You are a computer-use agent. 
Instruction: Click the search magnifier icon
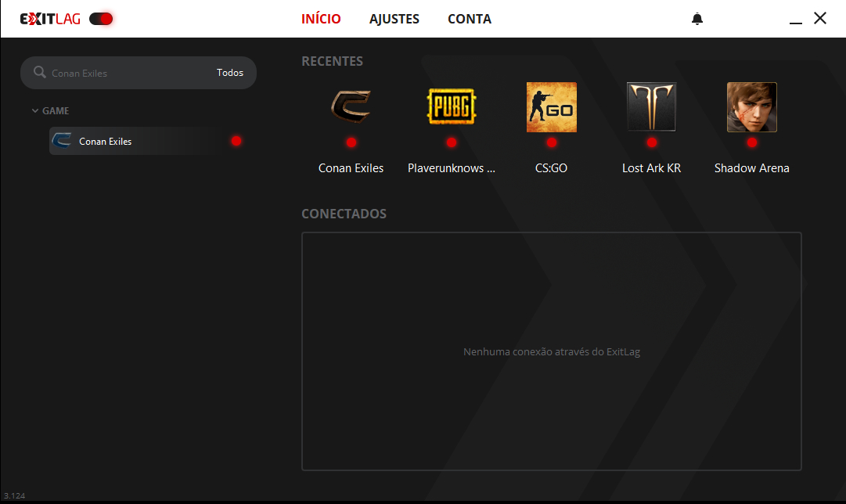(x=40, y=73)
